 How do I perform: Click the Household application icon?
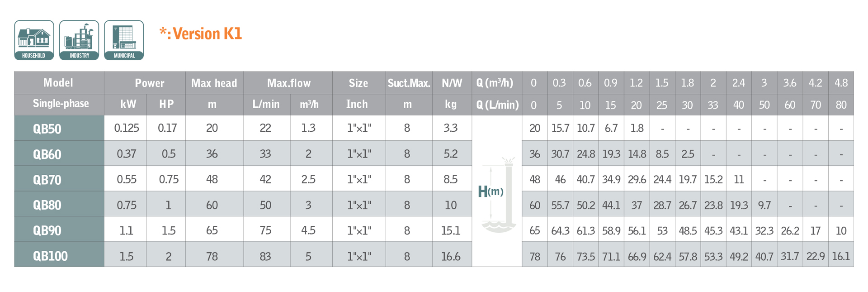click(34, 40)
